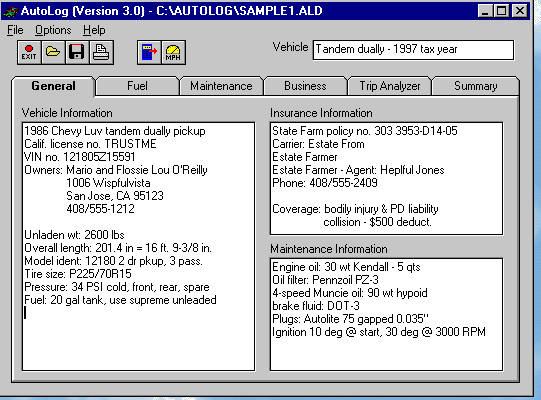Click the 'Oil filter: Pennzoil PZ-3' line
The width and height of the screenshot is (541, 400).
tap(325, 280)
